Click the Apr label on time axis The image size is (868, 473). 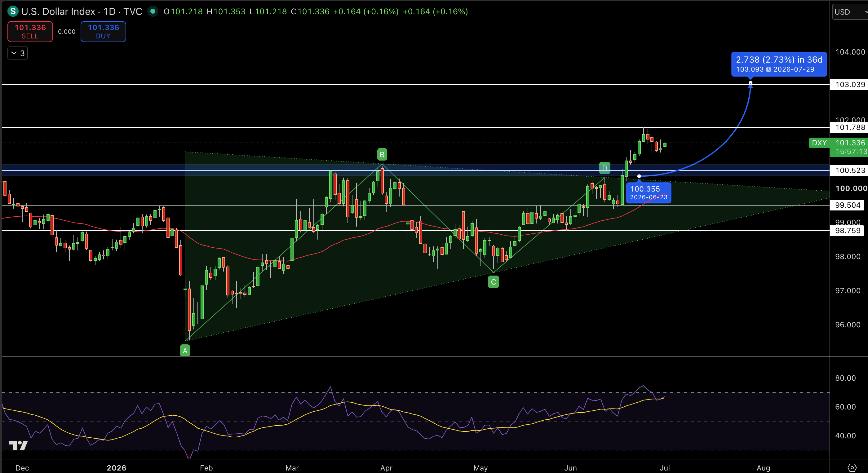[x=386, y=468]
